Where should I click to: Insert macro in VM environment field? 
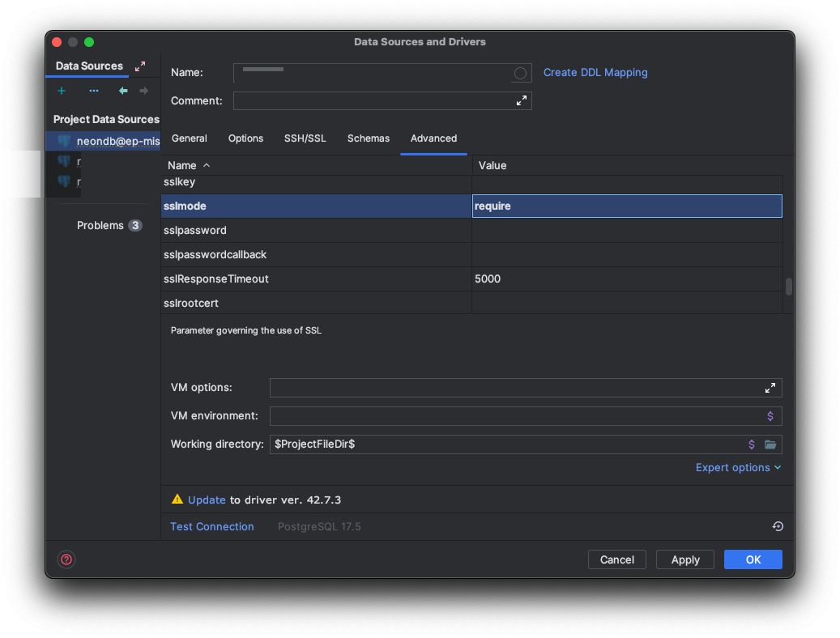click(x=770, y=416)
